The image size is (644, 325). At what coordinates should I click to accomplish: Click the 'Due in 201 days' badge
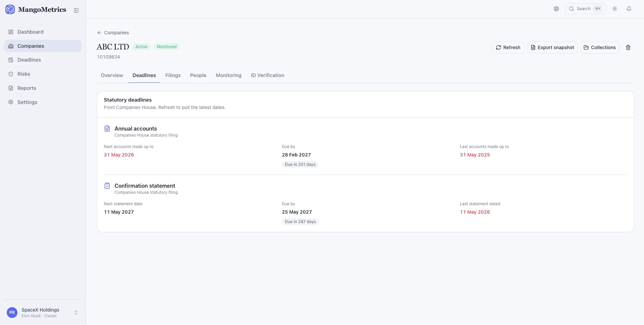click(300, 165)
